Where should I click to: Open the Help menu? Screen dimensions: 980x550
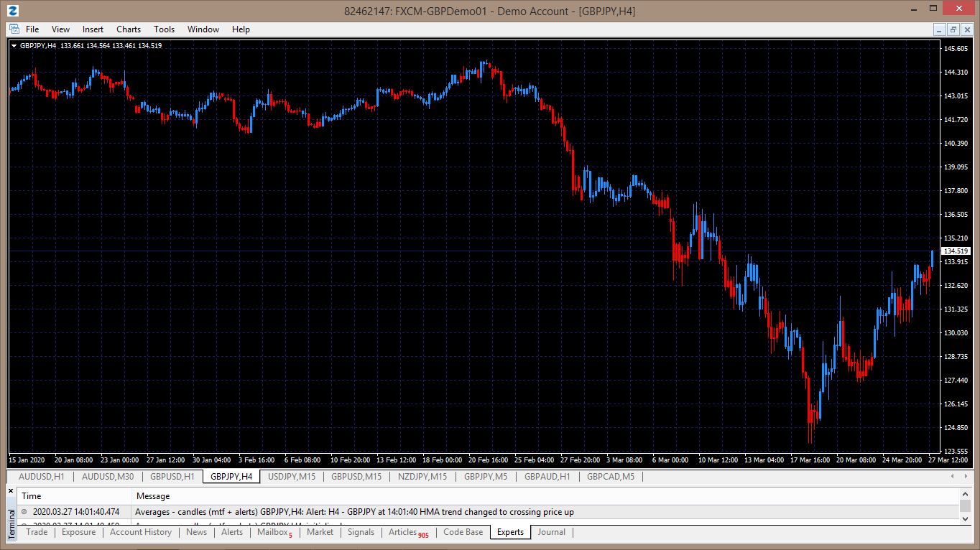pos(241,29)
